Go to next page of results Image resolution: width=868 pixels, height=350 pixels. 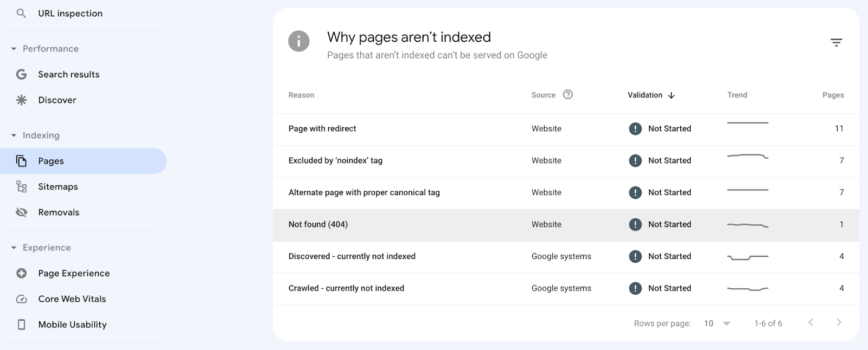(x=839, y=322)
